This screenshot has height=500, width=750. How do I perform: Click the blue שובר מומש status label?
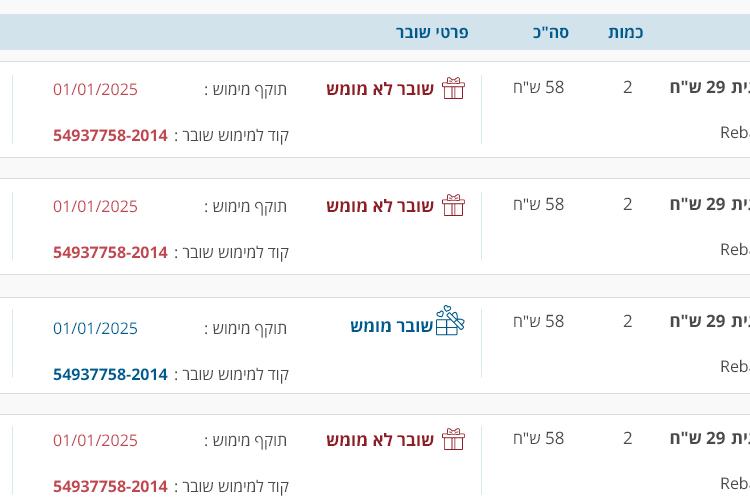pos(391,326)
